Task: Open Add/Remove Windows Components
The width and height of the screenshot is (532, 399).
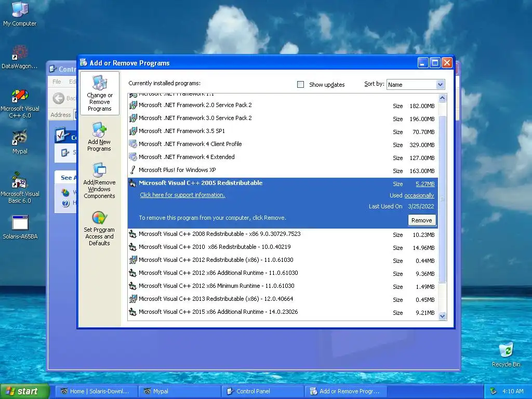Action: pyautogui.click(x=99, y=181)
